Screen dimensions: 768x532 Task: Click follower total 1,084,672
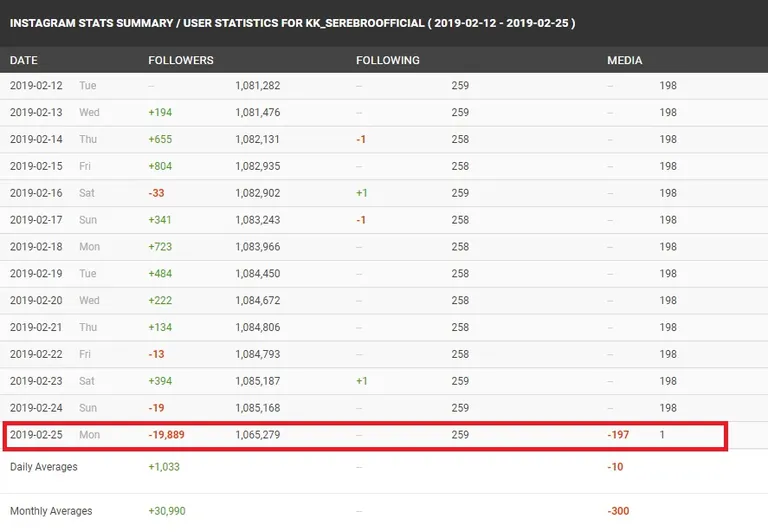click(258, 301)
